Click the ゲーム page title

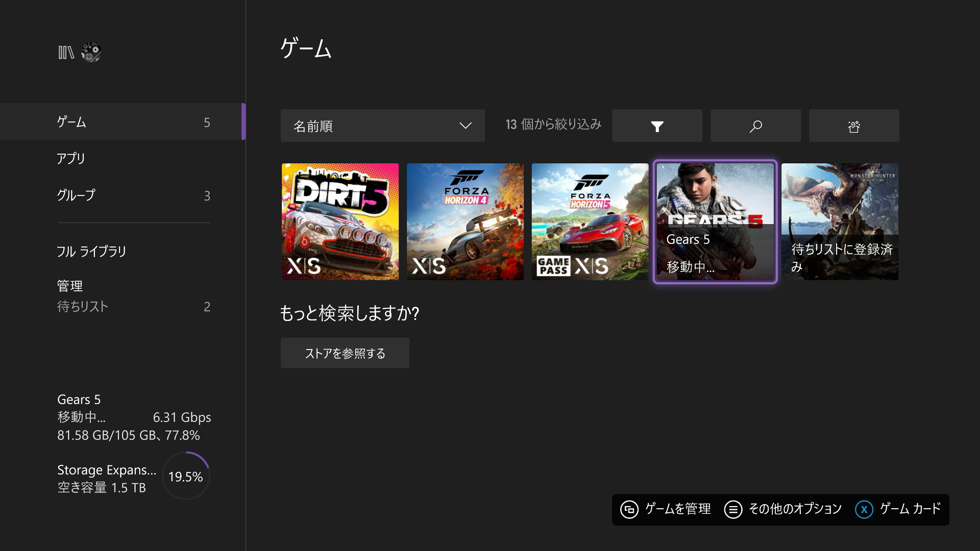pos(306,49)
